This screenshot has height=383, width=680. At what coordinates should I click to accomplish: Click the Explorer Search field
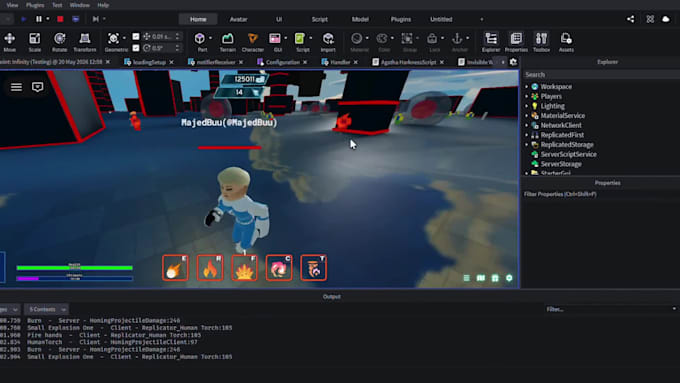tap(601, 75)
